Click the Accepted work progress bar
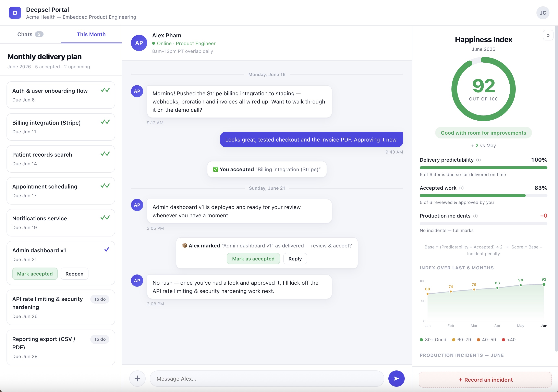 point(483,196)
